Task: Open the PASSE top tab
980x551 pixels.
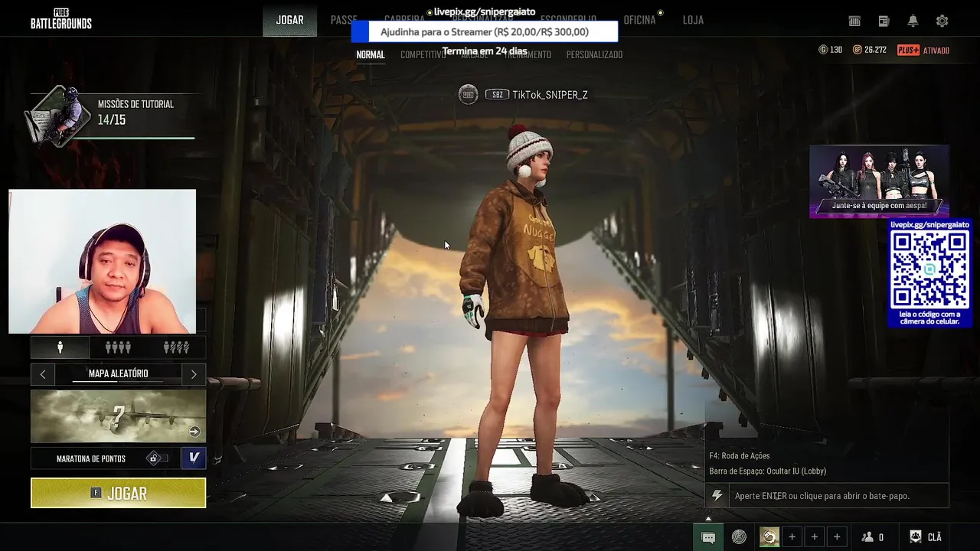Action: (x=344, y=20)
